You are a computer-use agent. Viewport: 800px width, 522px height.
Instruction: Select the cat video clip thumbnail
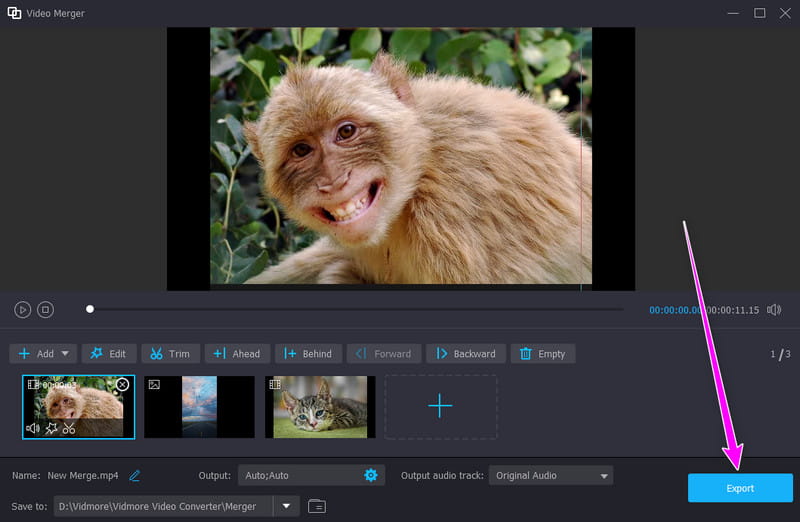(320, 407)
